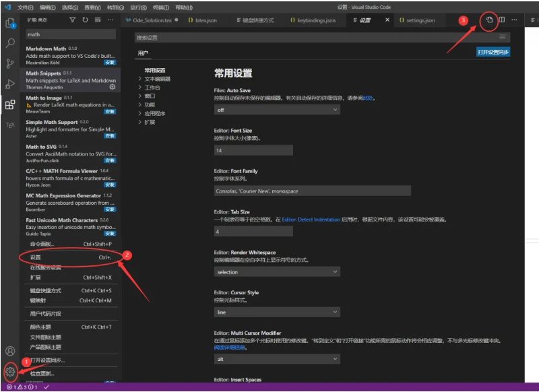Open Multi Cursor Modifier alt dropdown
539x392 pixels.
pos(277,359)
